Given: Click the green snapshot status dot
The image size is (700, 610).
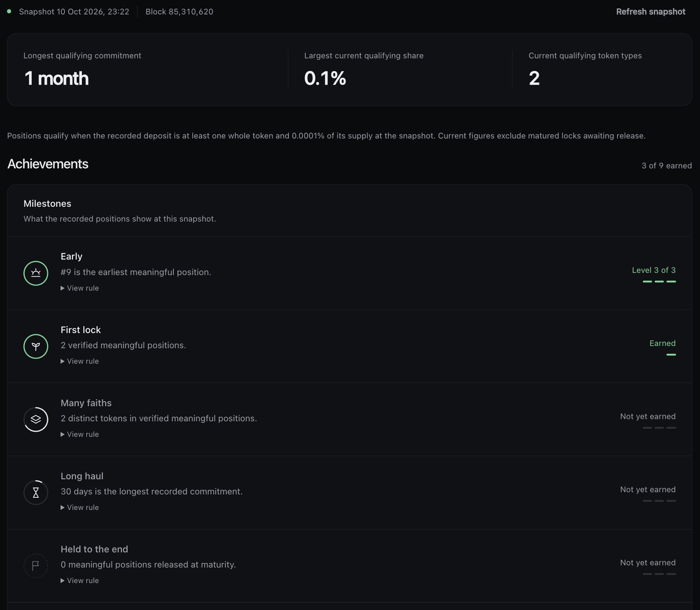Looking at the screenshot, I should coord(9,11).
